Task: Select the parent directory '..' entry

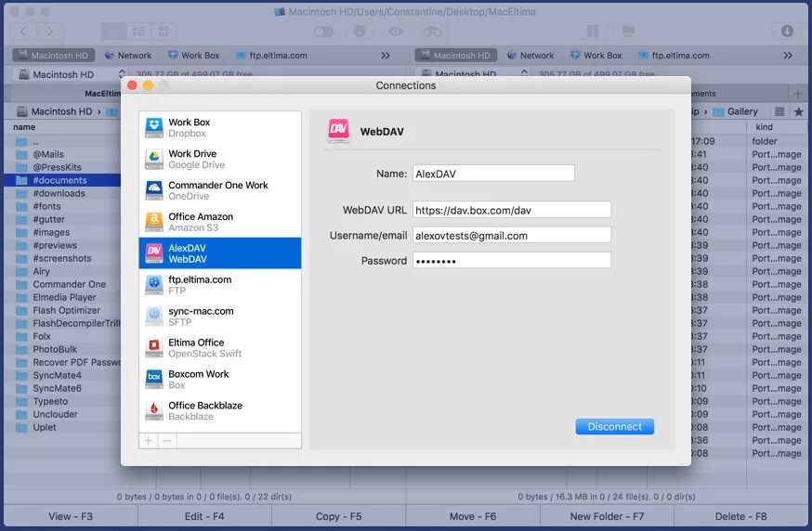Action: [62, 141]
